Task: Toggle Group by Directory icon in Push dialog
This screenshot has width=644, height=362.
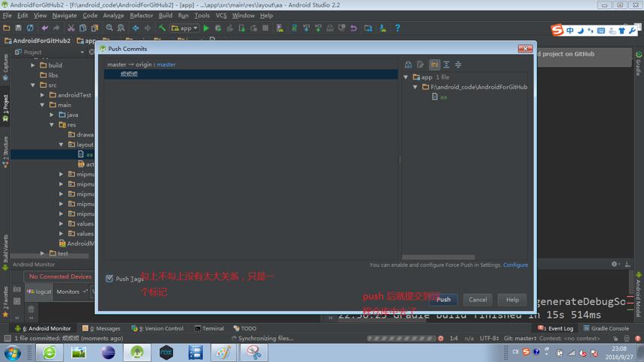Action: click(434, 64)
